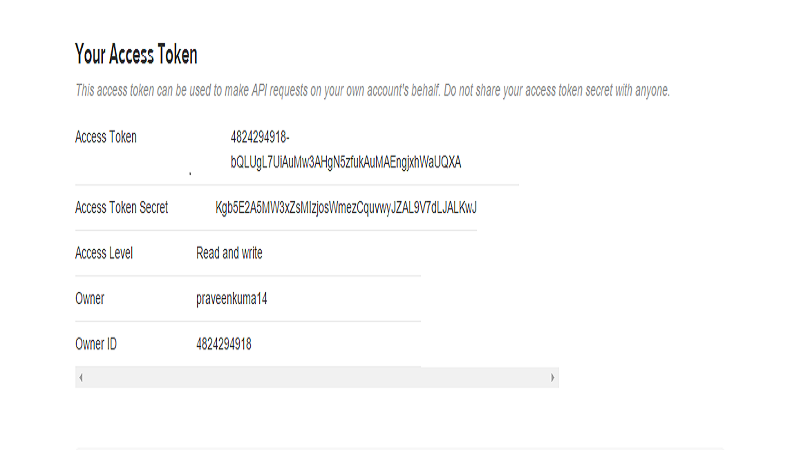This screenshot has width=810, height=450.
Task: Click the 'Owner ID' label
Action: pyautogui.click(x=96, y=344)
